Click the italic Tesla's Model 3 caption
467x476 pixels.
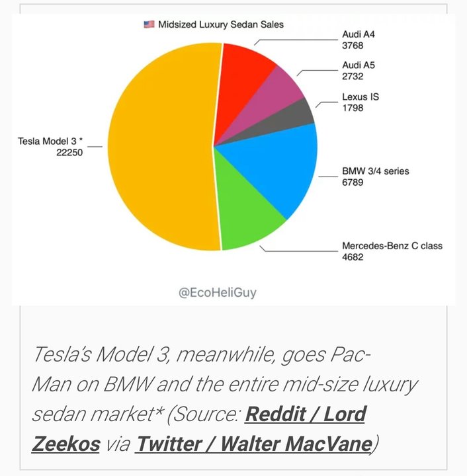[x=225, y=399]
